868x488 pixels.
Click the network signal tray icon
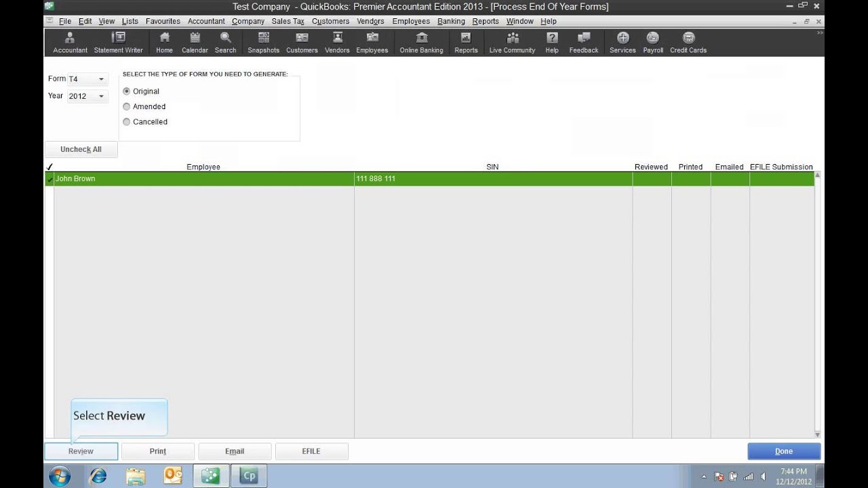coord(749,476)
